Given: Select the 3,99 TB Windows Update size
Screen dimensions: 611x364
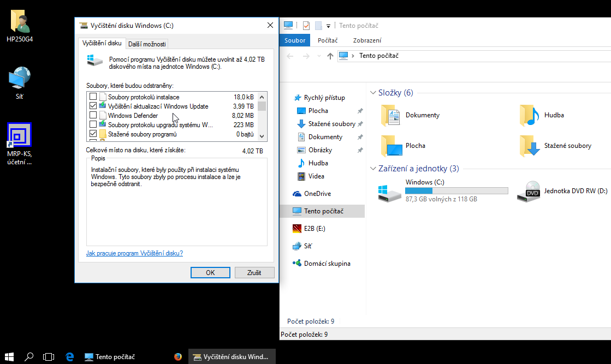Looking at the screenshot, I should (244, 106).
